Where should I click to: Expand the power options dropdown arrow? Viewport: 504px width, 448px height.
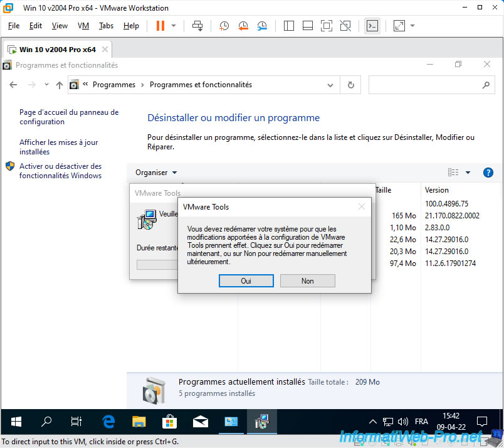click(174, 26)
